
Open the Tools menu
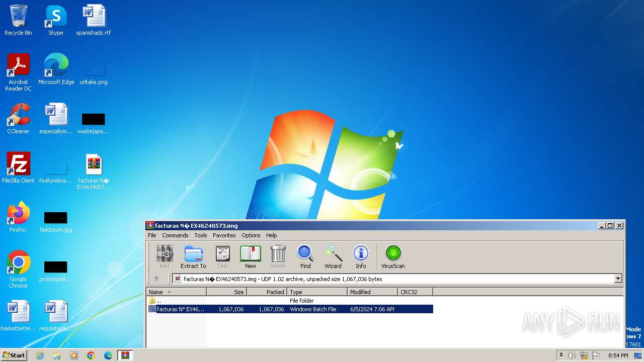coord(201,235)
